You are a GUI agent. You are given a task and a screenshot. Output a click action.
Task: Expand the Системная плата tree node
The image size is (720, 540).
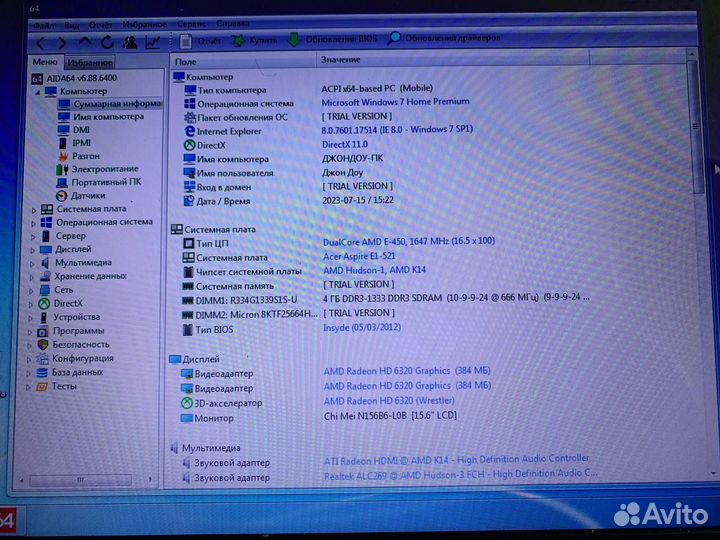(34, 210)
